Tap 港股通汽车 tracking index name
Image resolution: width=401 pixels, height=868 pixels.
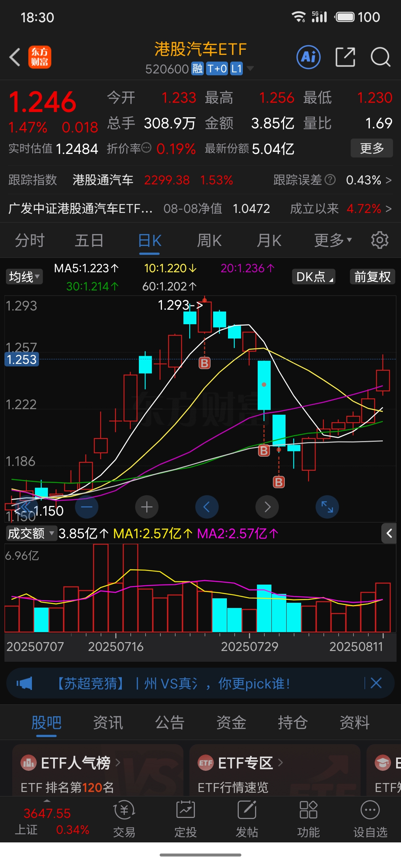coord(103,180)
